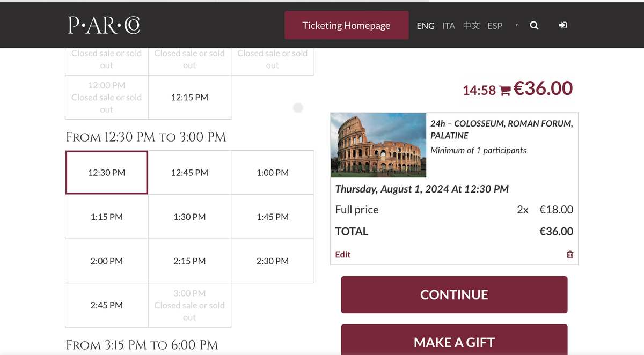Choose the 1:30 PM time slot

coord(189,217)
